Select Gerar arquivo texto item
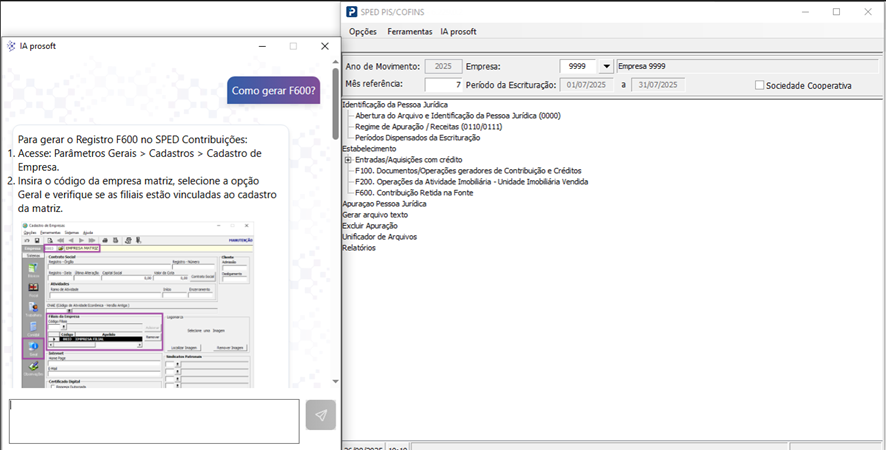 click(x=375, y=215)
